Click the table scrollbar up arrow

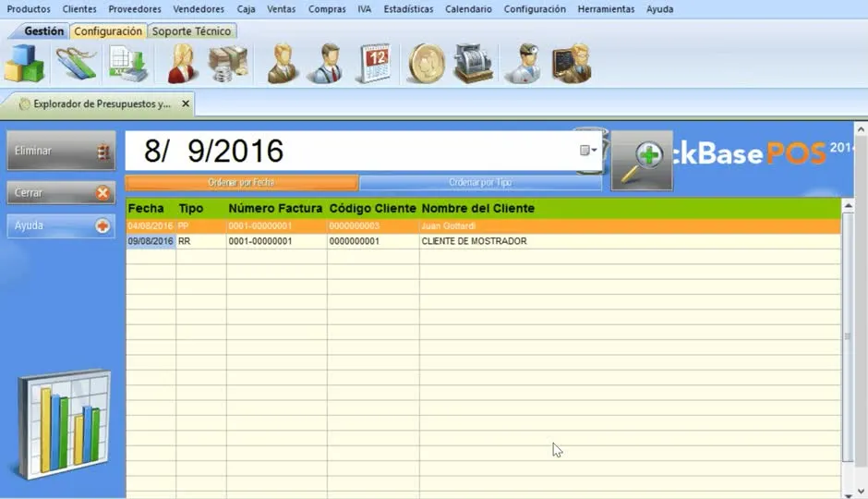[x=848, y=205]
